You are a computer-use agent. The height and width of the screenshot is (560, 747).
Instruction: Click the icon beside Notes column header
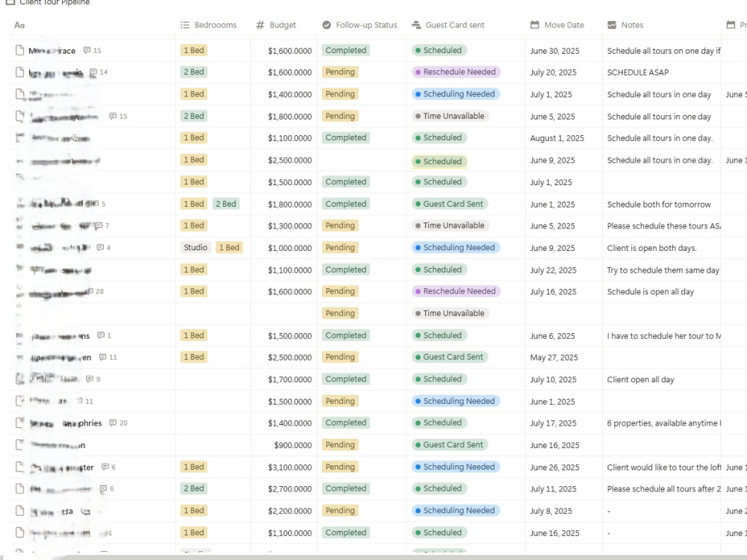(x=612, y=25)
